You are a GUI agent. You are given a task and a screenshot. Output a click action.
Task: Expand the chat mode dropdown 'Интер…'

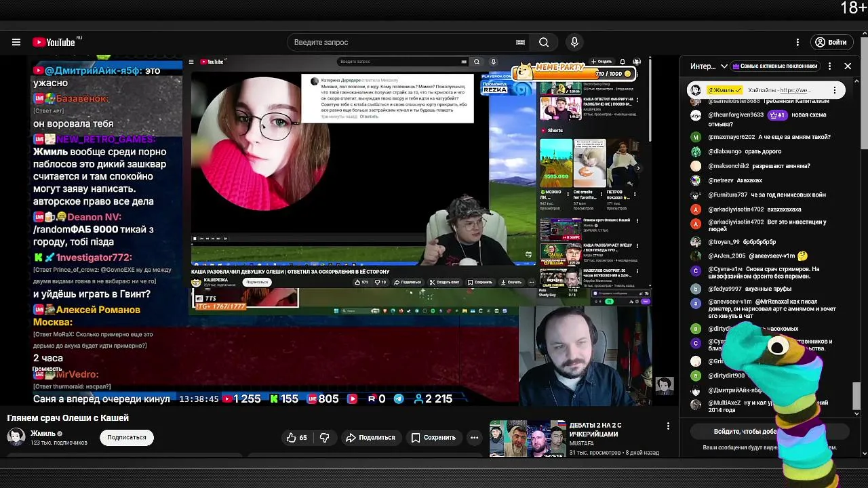pos(709,66)
